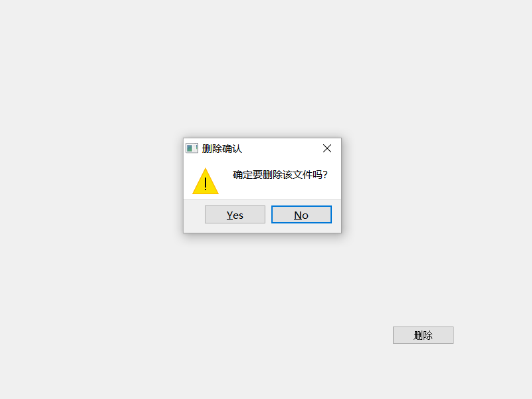
Task: Click the 删除 button in main window
Action: coord(423,335)
